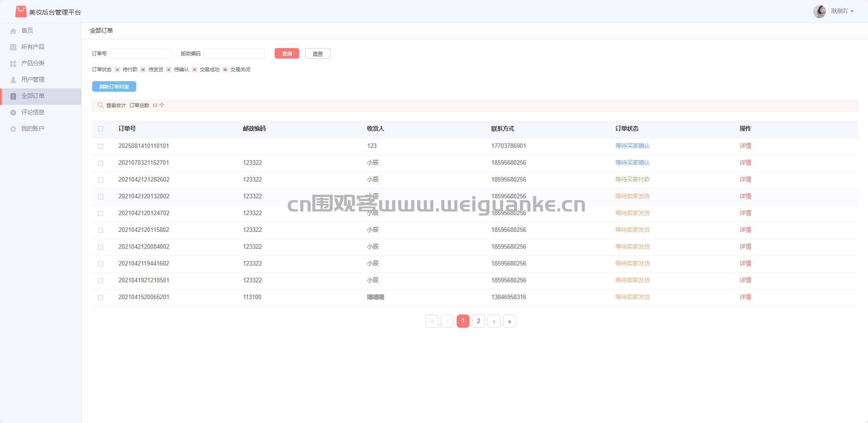The height and width of the screenshot is (423, 868).
Task: Click the My Account (我的账户) gear icon
Action: (x=13, y=129)
